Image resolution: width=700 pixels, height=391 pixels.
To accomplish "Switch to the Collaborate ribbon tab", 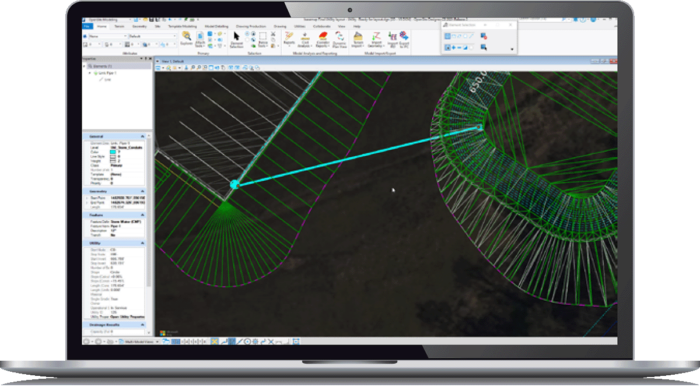I will coord(321,26).
